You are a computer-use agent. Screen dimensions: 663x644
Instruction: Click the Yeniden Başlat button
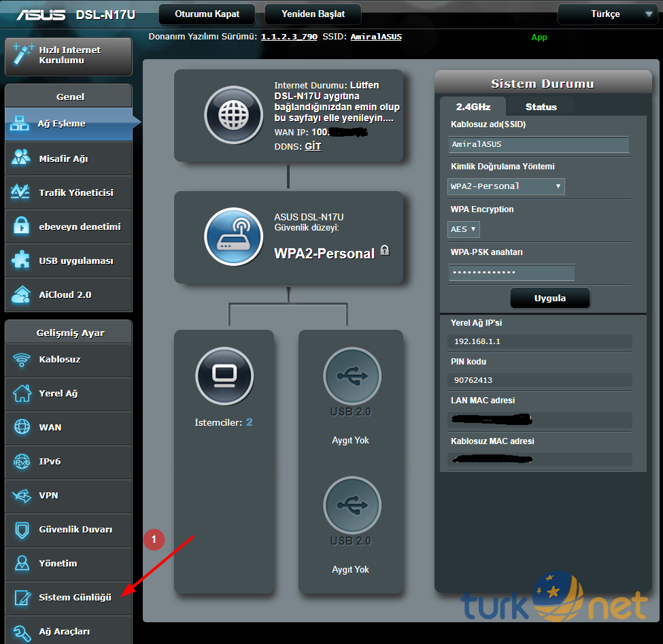click(313, 14)
